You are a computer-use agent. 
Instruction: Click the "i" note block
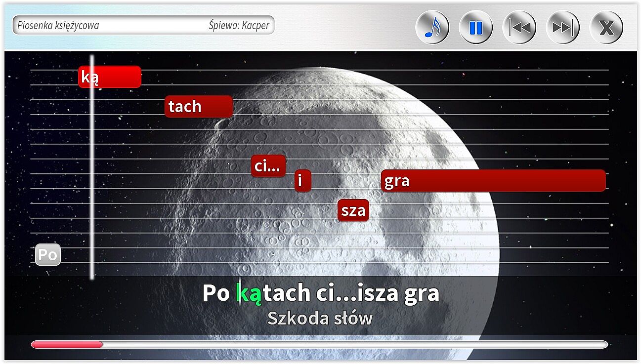point(302,181)
